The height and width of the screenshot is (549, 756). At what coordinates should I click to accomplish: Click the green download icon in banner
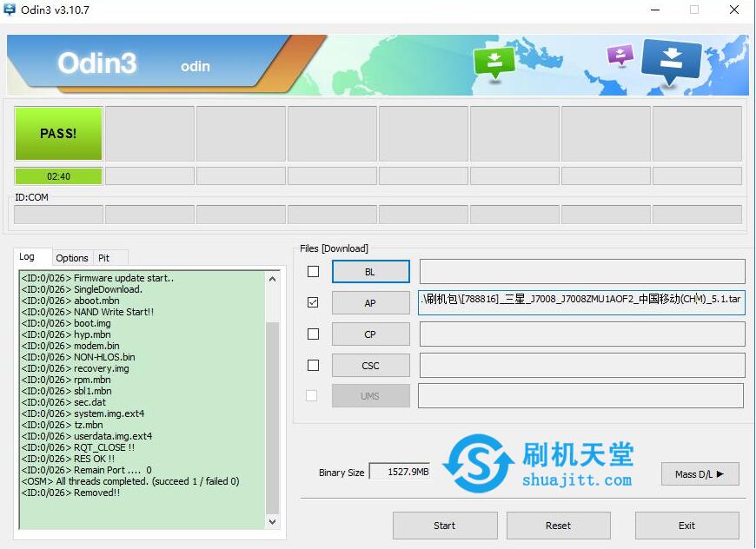point(494,63)
